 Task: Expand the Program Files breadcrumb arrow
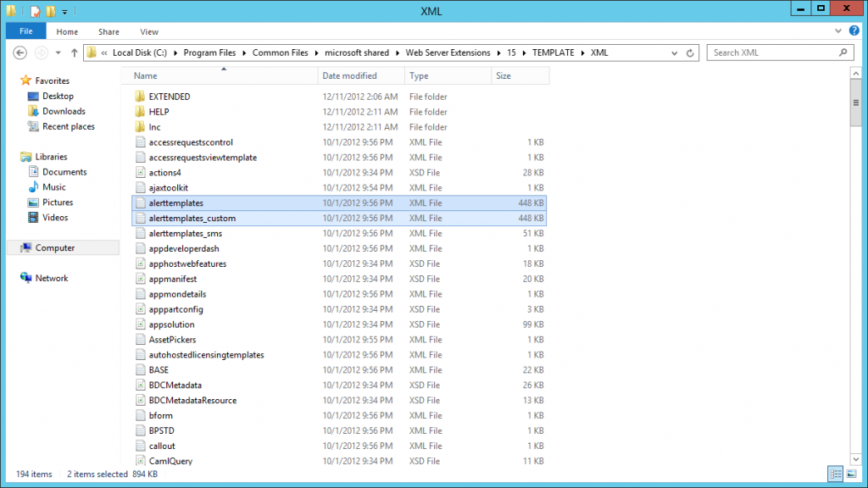coord(244,53)
